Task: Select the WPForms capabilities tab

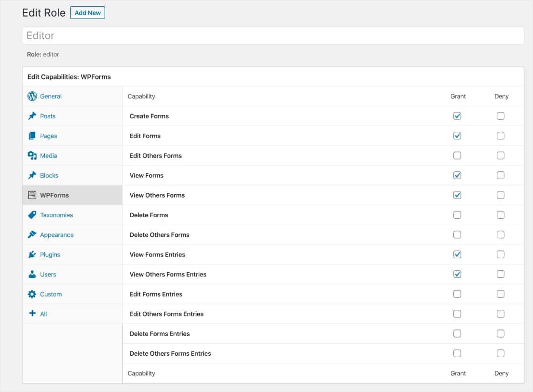Action: pos(73,195)
